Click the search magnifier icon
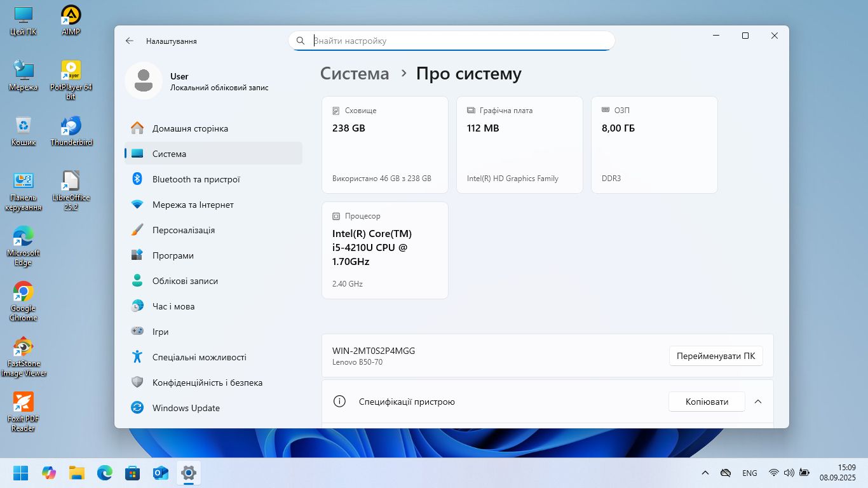Image resolution: width=868 pixels, height=488 pixels. pyautogui.click(x=301, y=41)
